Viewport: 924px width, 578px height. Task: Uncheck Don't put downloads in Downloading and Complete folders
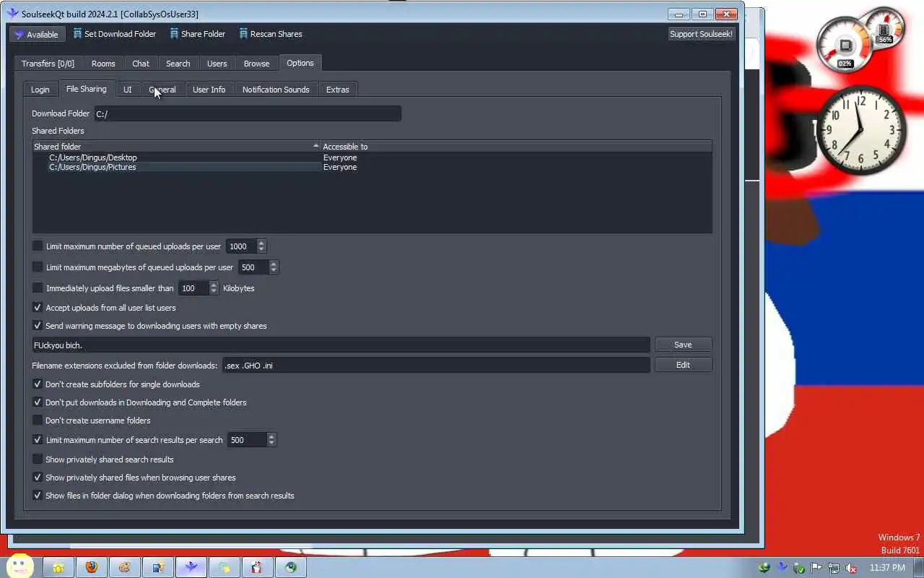(38, 402)
